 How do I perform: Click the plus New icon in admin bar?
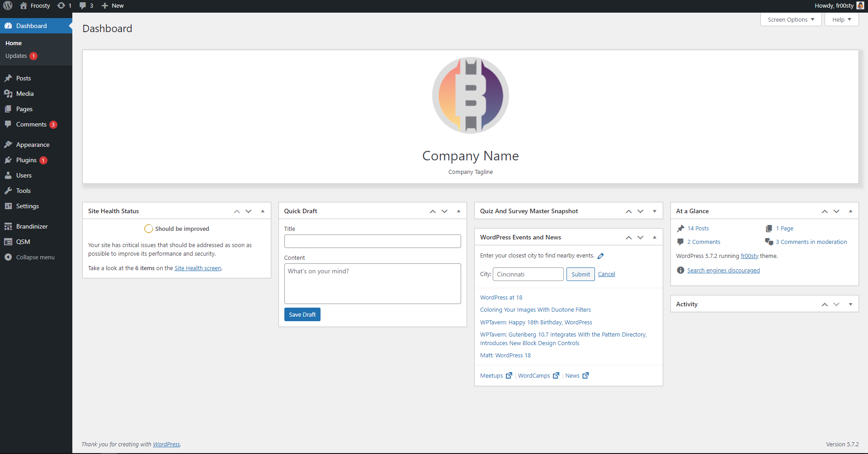click(x=105, y=6)
